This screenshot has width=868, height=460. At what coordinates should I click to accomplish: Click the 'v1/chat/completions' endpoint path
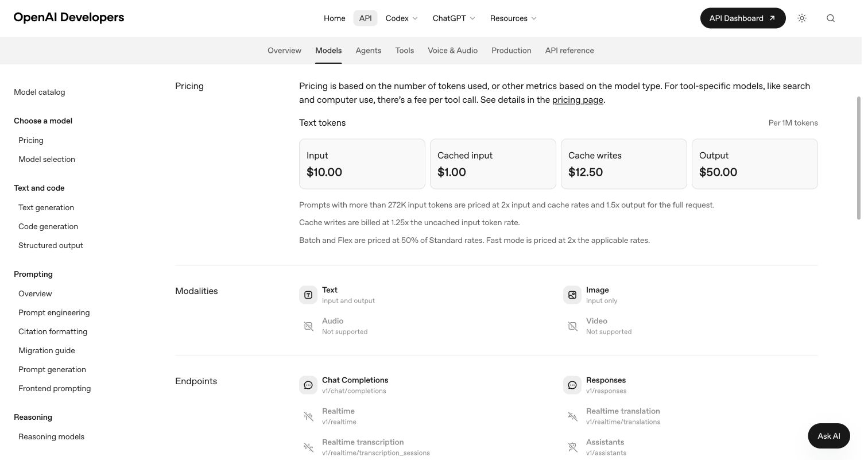[x=354, y=391]
